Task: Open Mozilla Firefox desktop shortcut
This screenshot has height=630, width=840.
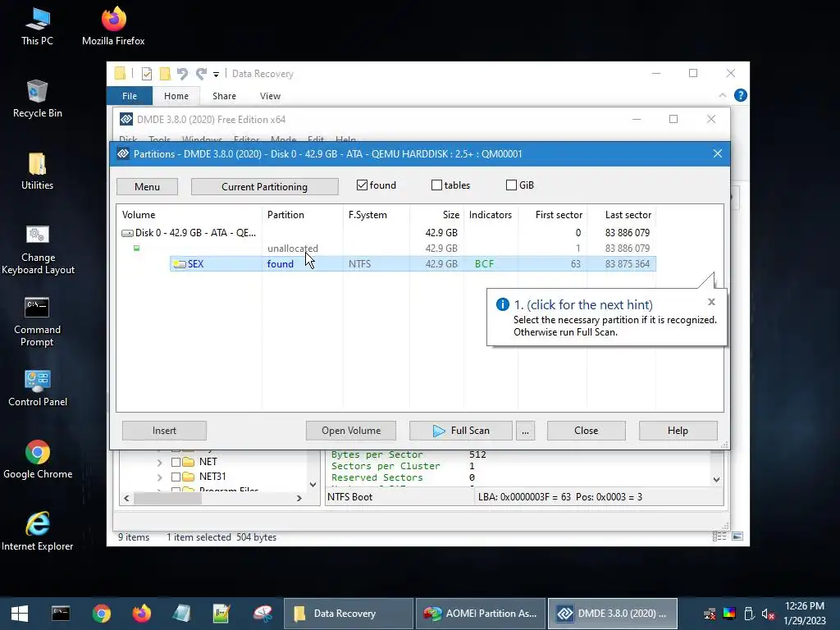Action: (x=113, y=27)
